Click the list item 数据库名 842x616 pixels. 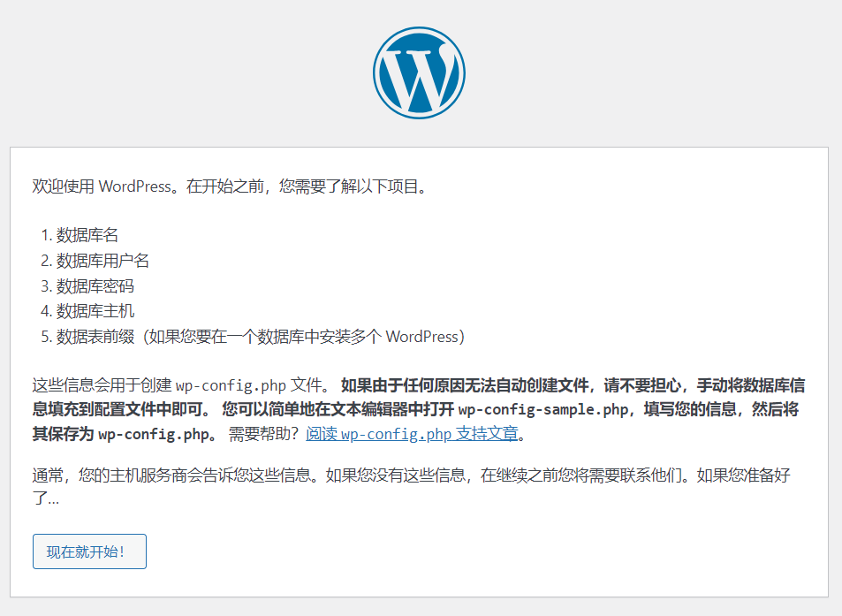click(87, 235)
